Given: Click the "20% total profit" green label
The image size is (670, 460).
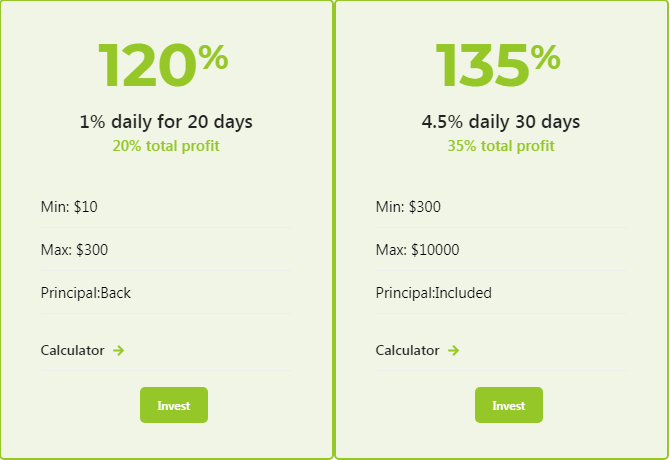Looking at the screenshot, I should click(x=166, y=146).
